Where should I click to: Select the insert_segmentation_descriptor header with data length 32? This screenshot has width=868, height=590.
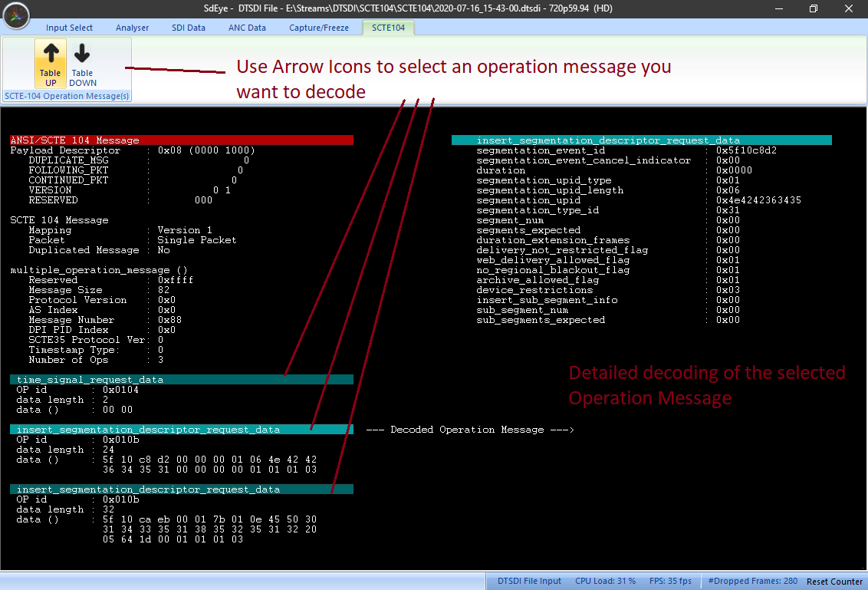pos(182,489)
